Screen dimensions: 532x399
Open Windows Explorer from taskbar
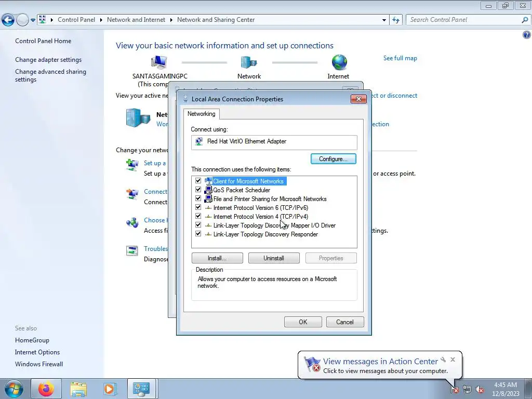(x=78, y=389)
